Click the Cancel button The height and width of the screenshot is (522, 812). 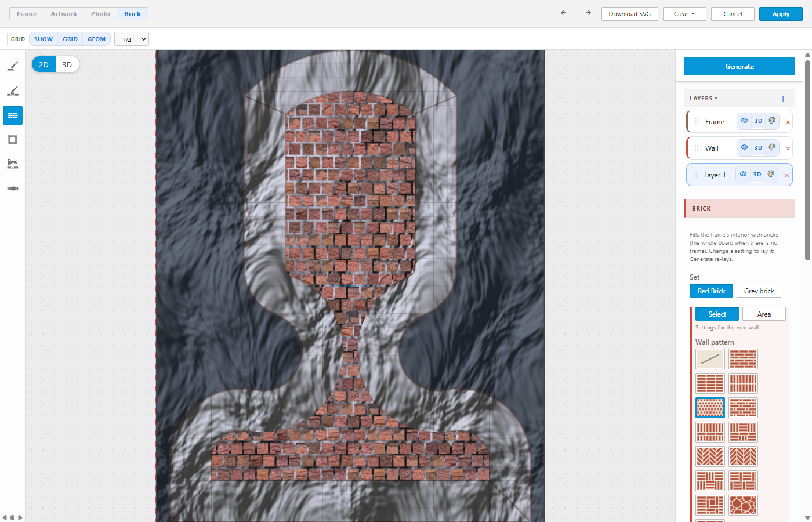[x=733, y=14]
